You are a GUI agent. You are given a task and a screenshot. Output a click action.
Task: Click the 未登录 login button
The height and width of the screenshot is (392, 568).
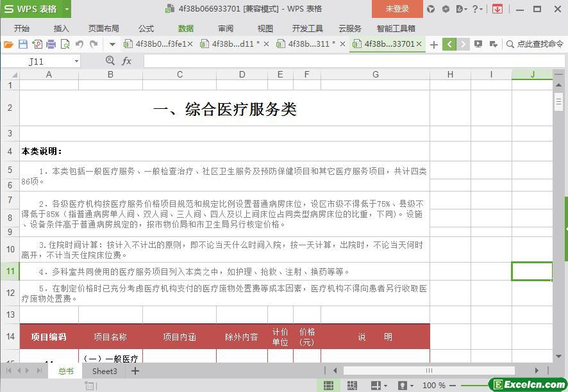397,9
